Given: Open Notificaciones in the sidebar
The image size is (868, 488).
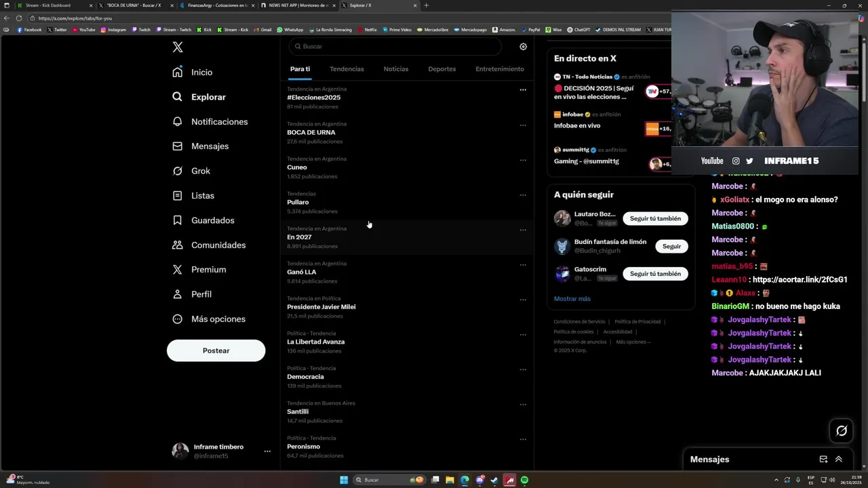Looking at the screenshot, I should click(210, 121).
